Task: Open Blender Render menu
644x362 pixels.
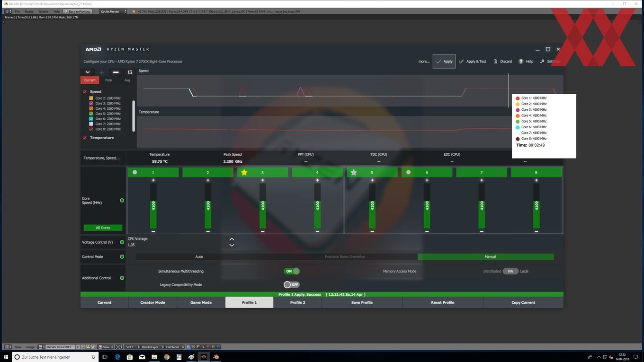Action: 29,11
